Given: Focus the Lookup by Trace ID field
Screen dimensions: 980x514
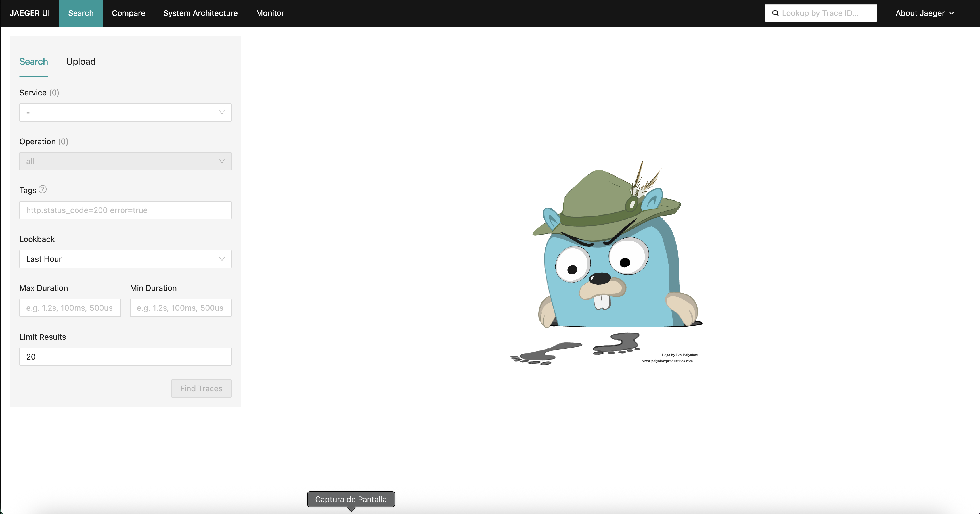Looking at the screenshot, I should coord(821,13).
